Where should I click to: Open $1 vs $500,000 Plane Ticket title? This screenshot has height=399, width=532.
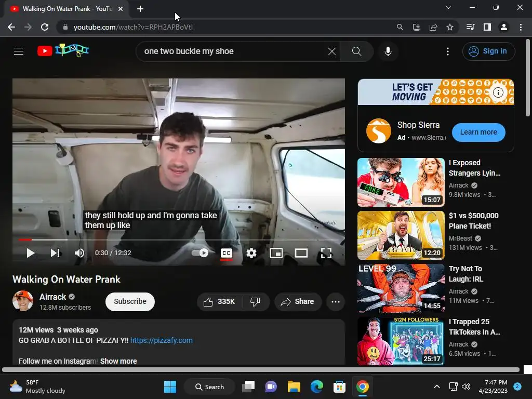click(x=474, y=220)
